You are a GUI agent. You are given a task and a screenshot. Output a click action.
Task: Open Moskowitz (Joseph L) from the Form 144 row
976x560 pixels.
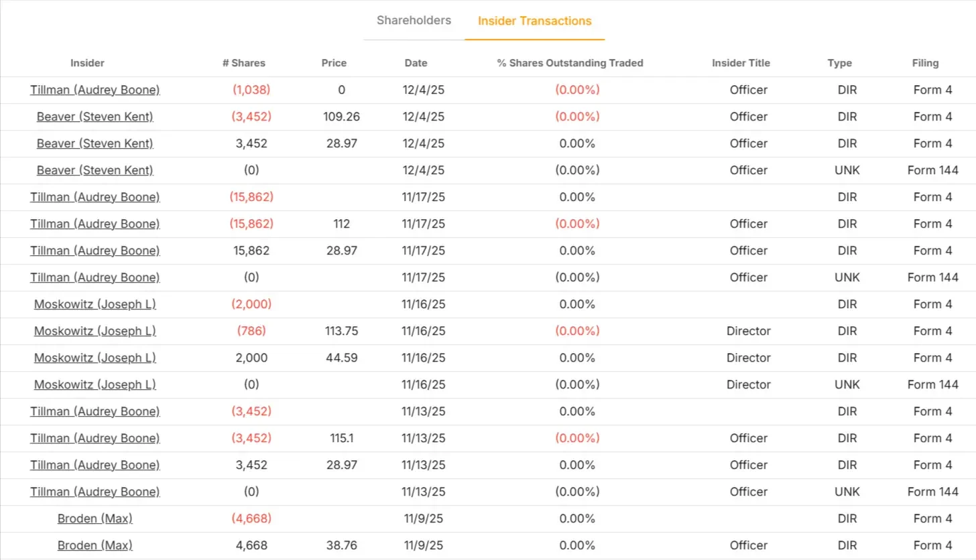point(95,384)
